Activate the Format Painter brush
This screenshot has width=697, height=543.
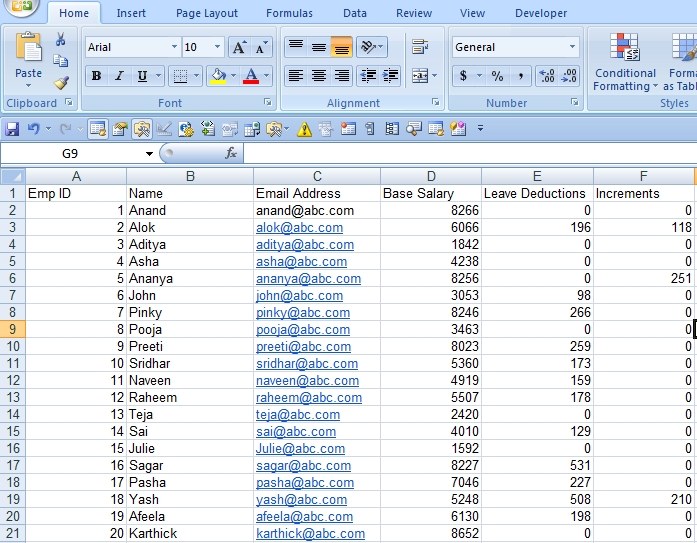61,83
